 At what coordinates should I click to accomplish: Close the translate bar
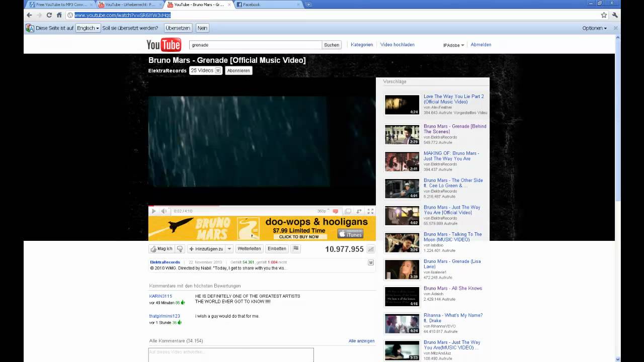pos(615,28)
